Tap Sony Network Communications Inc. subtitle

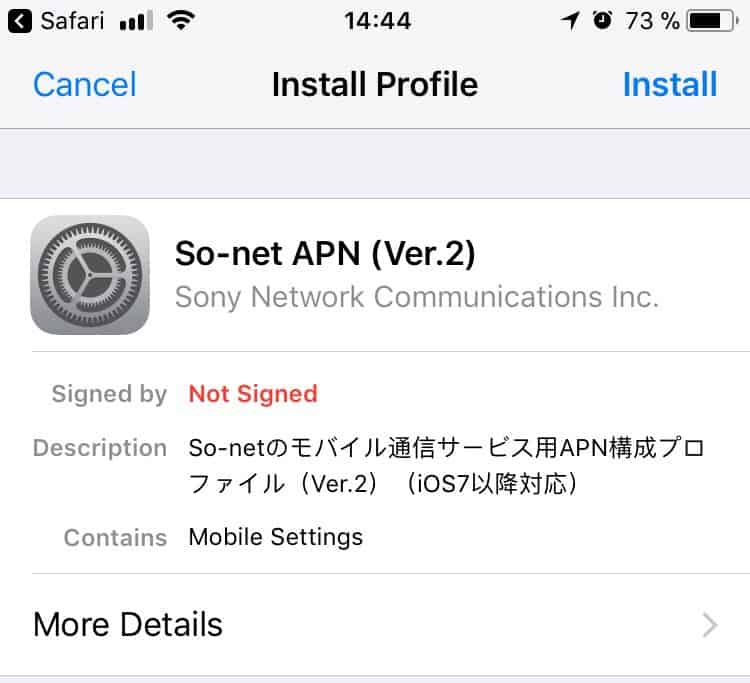(417, 297)
